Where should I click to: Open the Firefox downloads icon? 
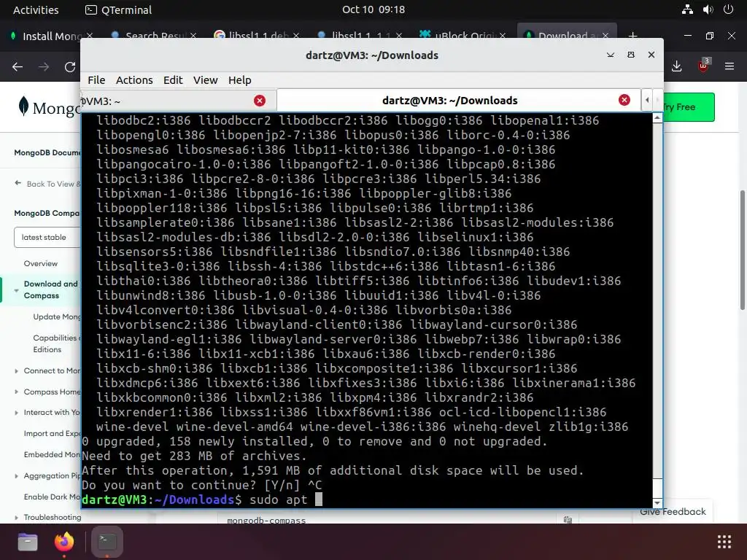(676, 66)
